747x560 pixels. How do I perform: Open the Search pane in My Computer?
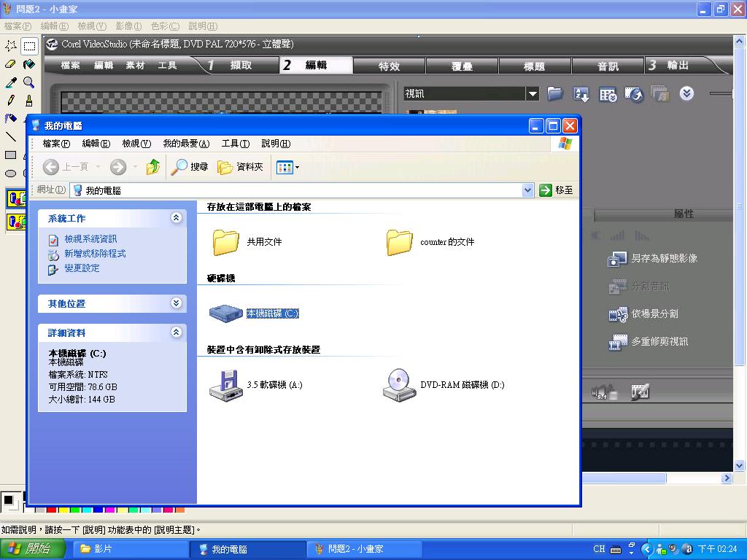tap(190, 167)
